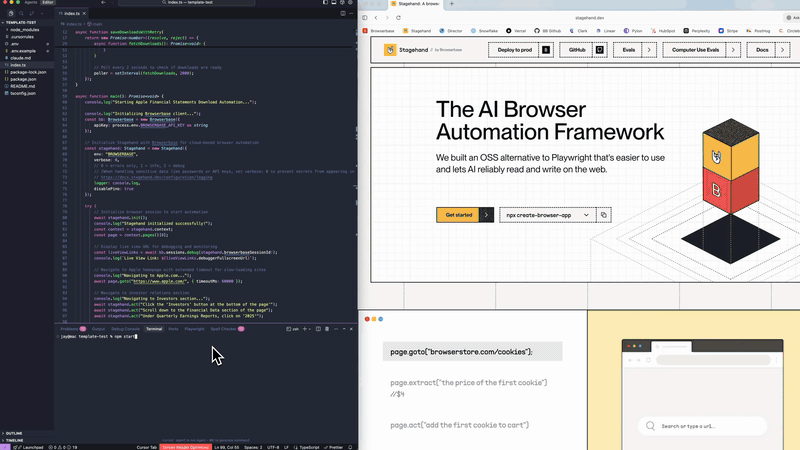
Task: Click the browser back arrow
Action: pos(377,18)
